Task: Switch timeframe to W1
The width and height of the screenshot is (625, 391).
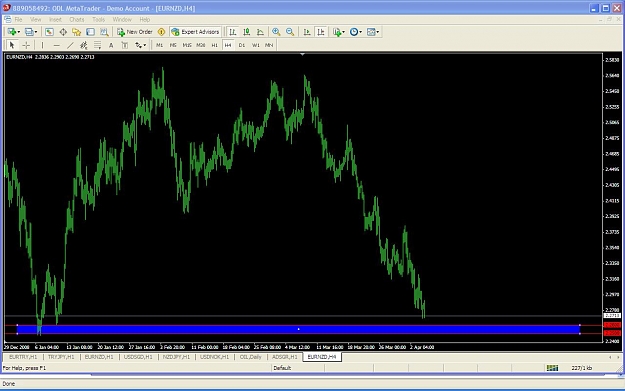Action: 256,45
